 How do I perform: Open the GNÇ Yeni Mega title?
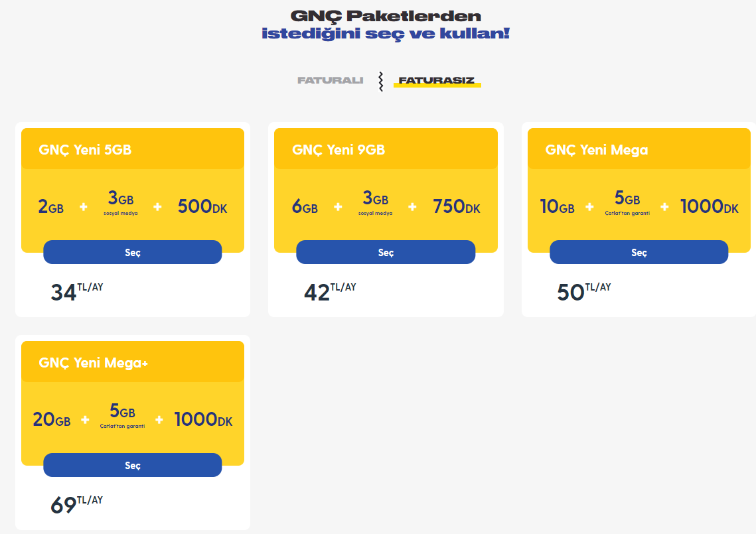click(596, 150)
